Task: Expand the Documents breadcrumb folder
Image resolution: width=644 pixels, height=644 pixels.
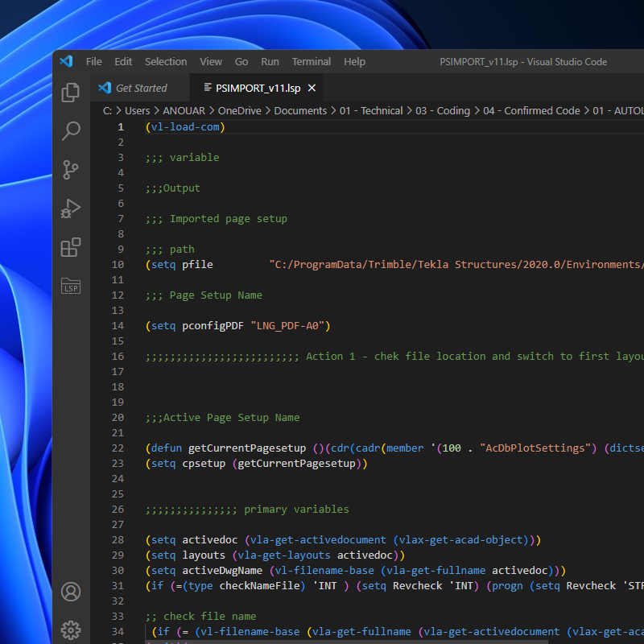Action: pos(300,111)
